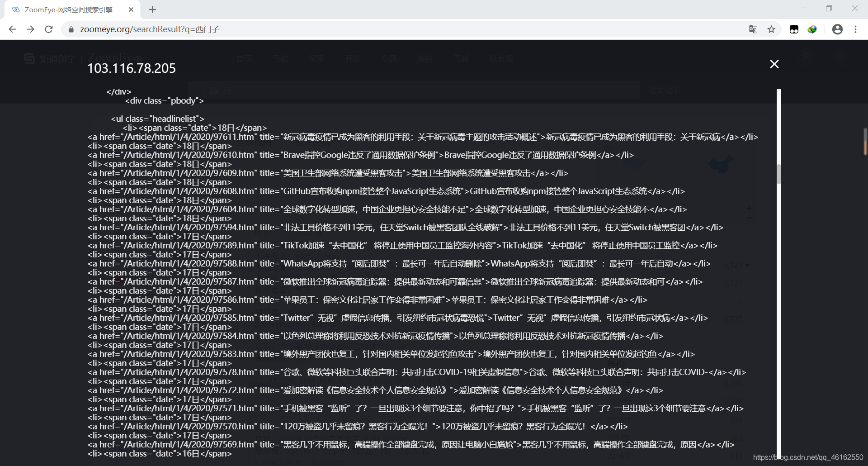
Task: Click the 全球数字化转型加速 article line
Action: coord(387,209)
